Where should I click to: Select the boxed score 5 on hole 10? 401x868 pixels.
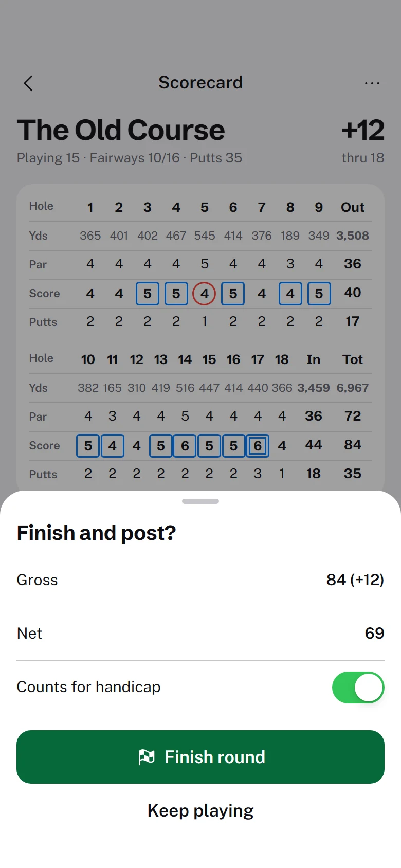(x=88, y=446)
